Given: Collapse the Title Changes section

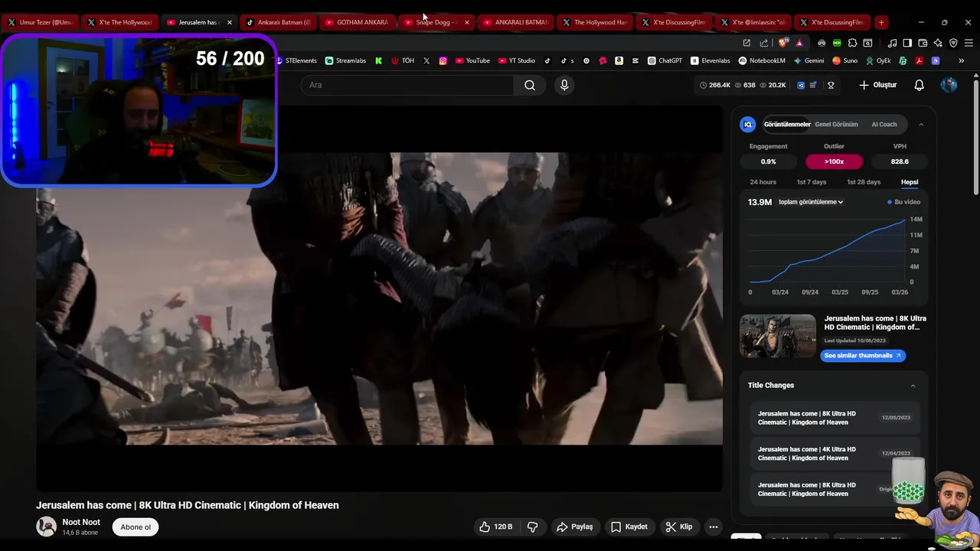Looking at the screenshot, I should coord(913,386).
